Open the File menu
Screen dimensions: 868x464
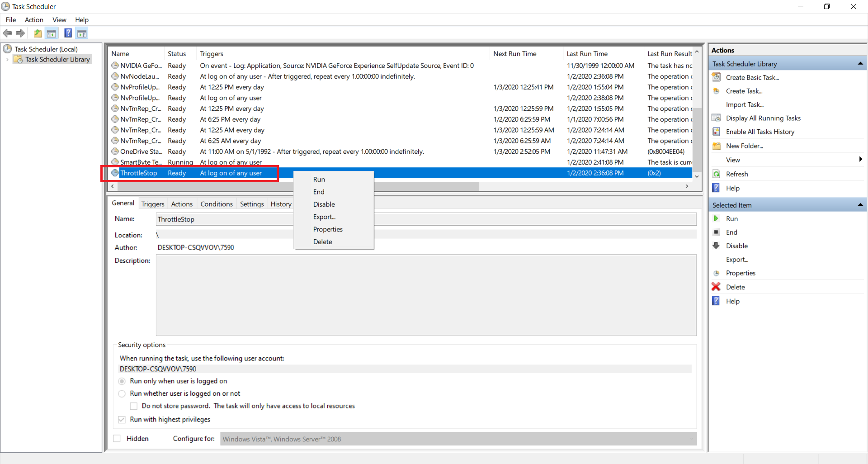pos(11,19)
